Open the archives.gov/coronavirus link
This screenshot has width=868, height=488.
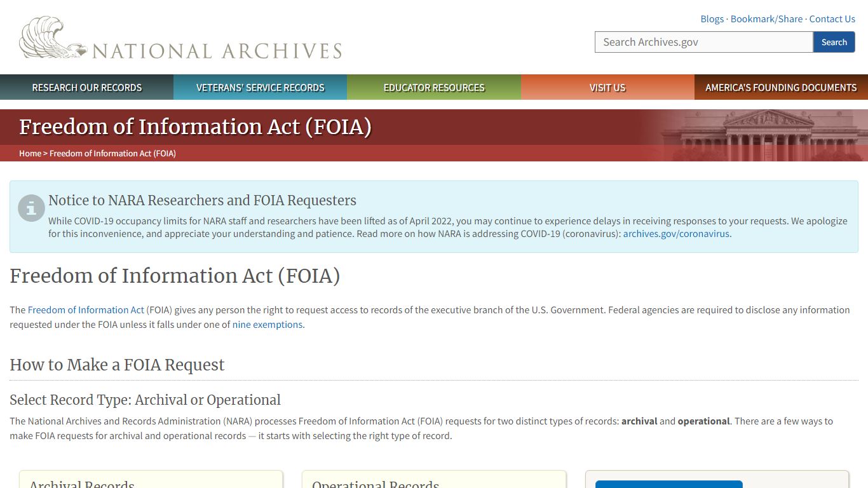[676, 234]
